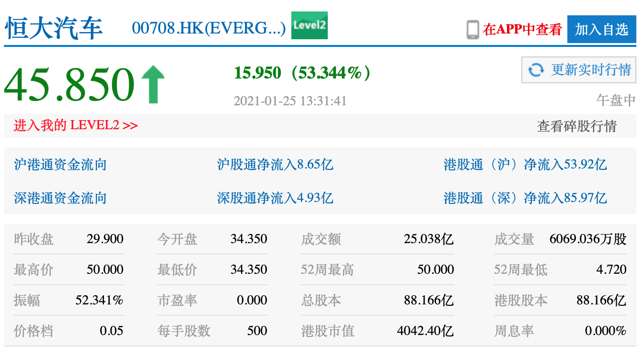Click the mobile phone icon

[473, 30]
